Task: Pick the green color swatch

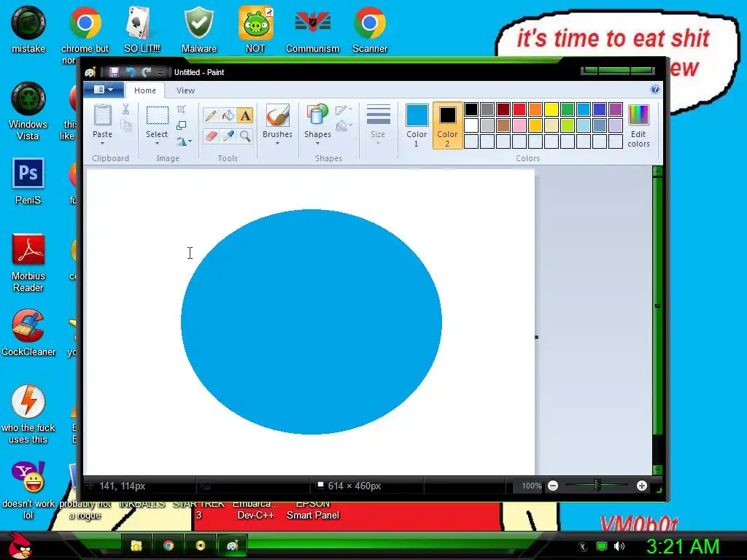Action: click(568, 109)
